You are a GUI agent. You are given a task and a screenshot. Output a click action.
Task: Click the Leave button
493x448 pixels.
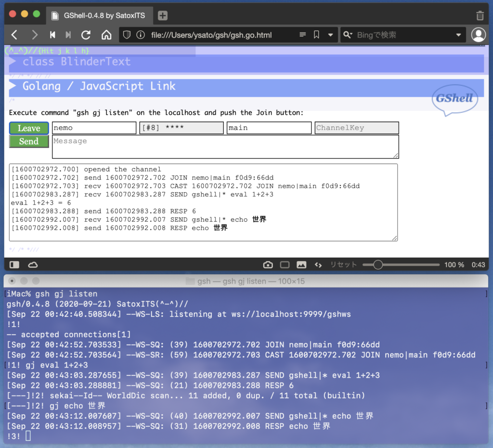[x=29, y=128]
